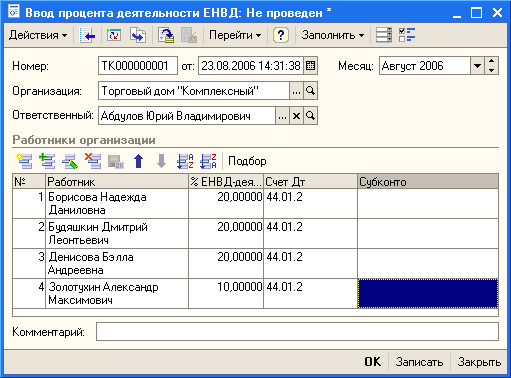
Task: Expand the Месяц dropdown arrow
Action: coord(477,66)
